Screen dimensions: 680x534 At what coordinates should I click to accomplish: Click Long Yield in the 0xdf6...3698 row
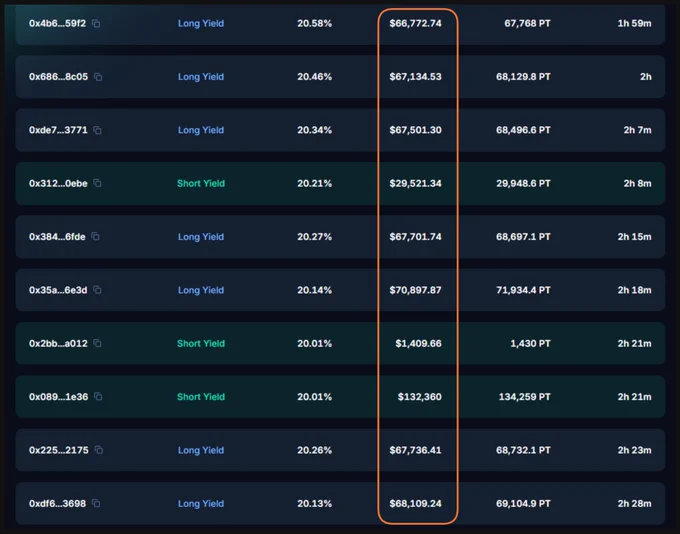[201, 504]
